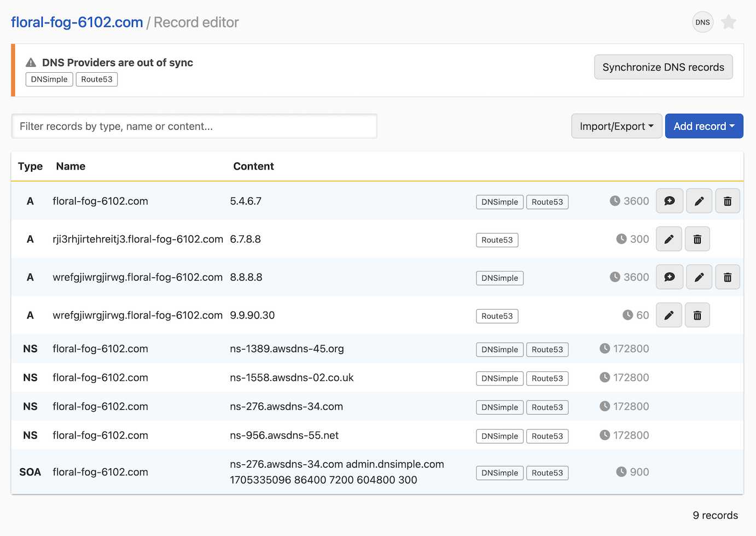Click Route53 tag on 9.9.90.30 record
The image size is (756, 536).
point(497,316)
